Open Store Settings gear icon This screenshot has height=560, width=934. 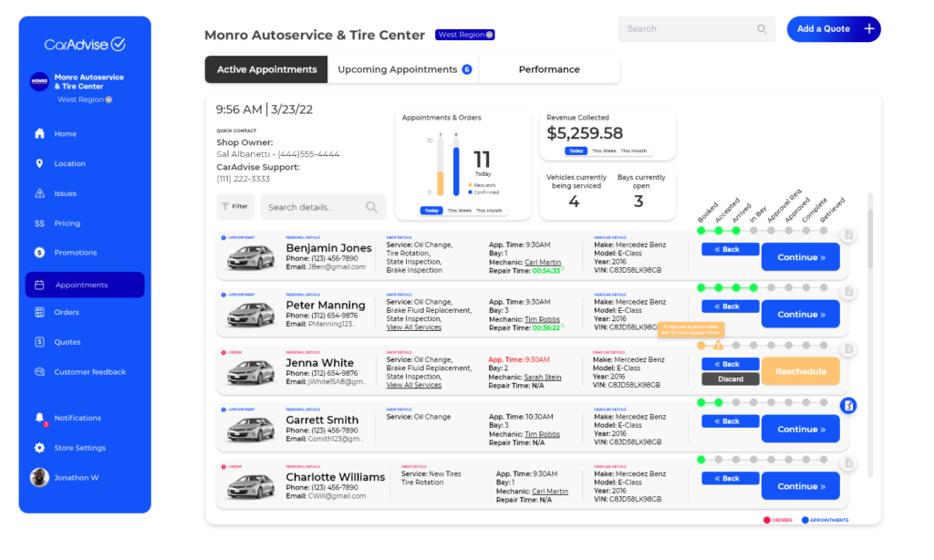coord(39,448)
